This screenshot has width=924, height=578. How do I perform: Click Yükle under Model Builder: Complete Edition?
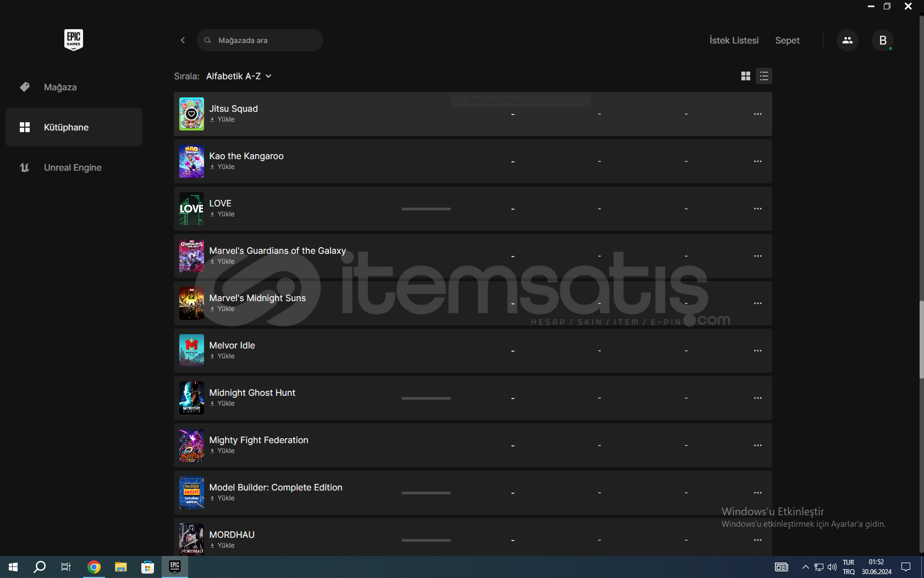click(x=222, y=498)
